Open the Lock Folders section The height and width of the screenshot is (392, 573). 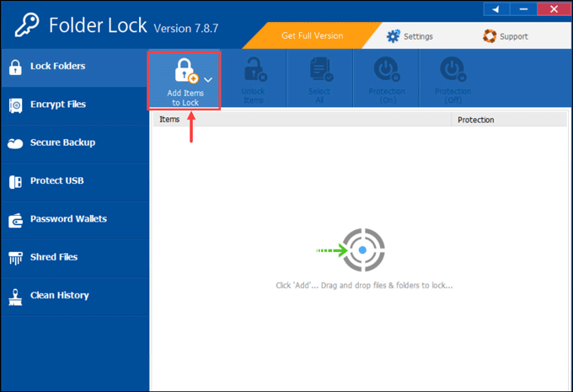point(74,67)
